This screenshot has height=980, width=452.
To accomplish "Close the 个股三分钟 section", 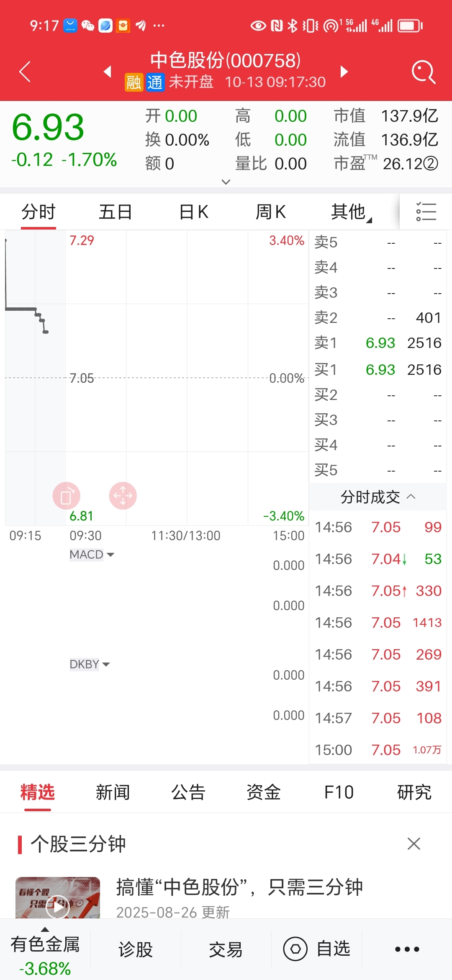I will [x=413, y=843].
